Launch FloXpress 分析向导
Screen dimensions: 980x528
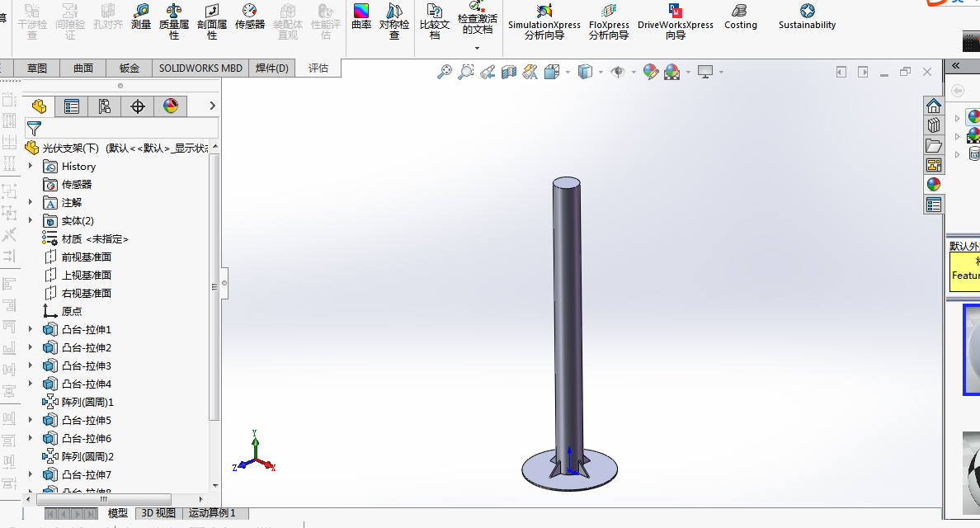point(609,21)
